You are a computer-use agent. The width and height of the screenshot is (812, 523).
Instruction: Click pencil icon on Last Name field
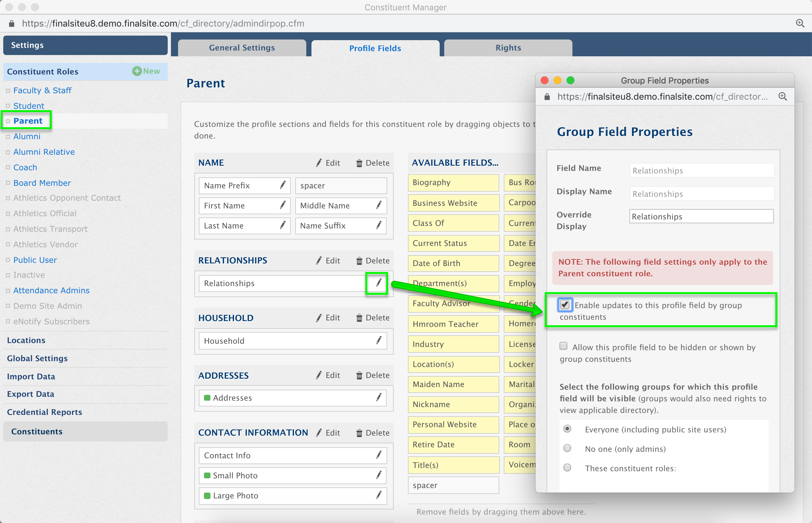click(283, 225)
